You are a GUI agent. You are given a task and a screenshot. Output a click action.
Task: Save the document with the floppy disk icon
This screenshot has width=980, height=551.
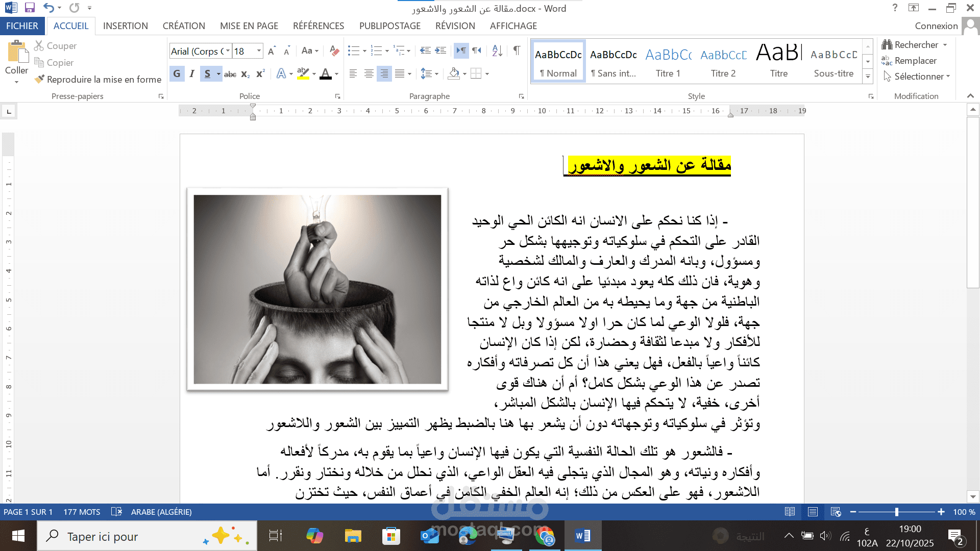pos(30,8)
